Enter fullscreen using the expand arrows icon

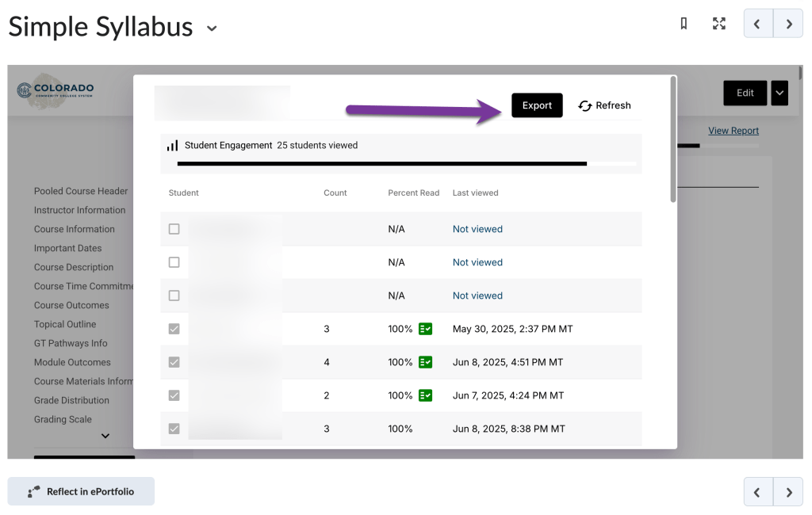(x=718, y=24)
